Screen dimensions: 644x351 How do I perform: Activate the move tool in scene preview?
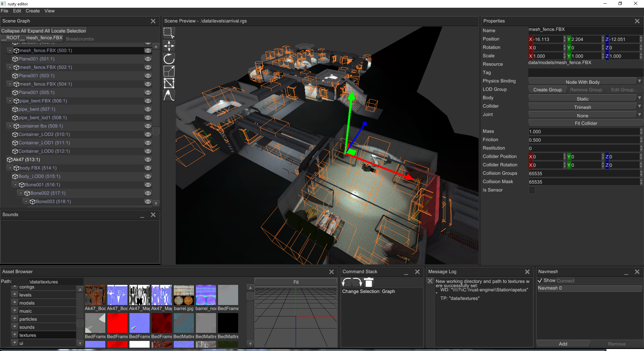(169, 46)
